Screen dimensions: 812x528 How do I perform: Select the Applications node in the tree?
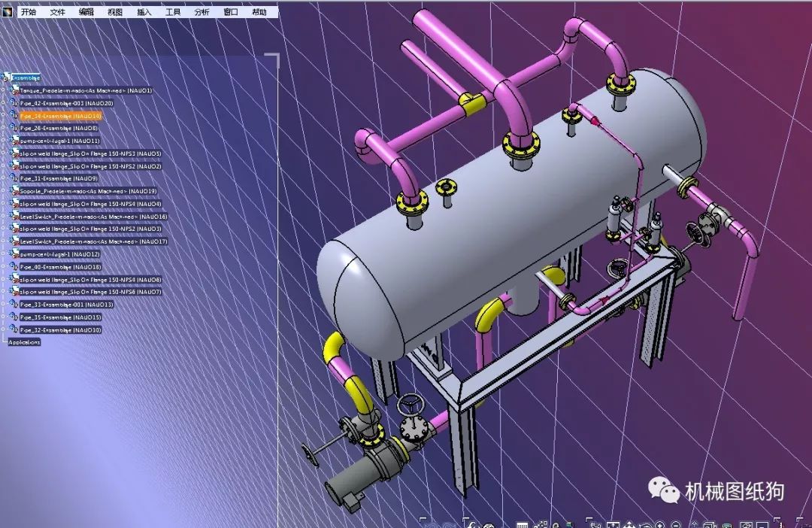tap(24, 342)
